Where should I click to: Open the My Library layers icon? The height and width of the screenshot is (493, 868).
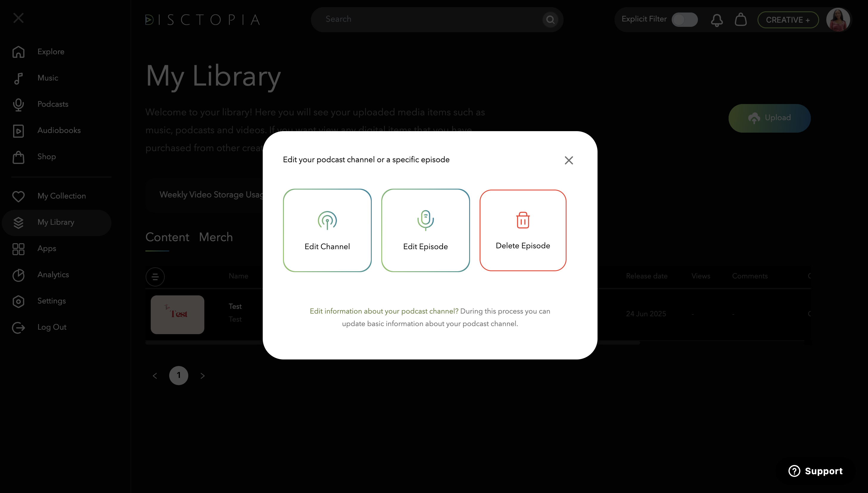(18, 222)
